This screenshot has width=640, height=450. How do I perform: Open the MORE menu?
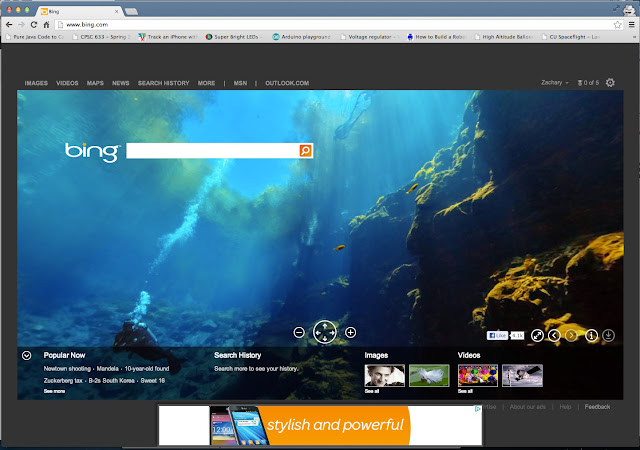[207, 83]
